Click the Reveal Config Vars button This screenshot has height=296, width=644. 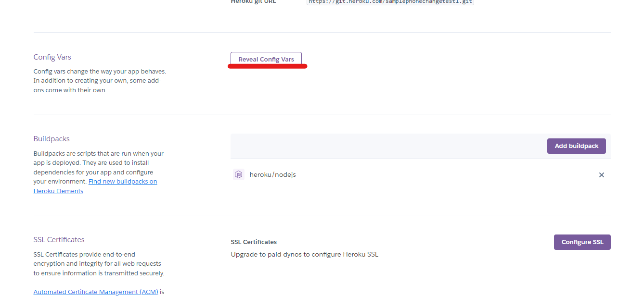(x=266, y=59)
